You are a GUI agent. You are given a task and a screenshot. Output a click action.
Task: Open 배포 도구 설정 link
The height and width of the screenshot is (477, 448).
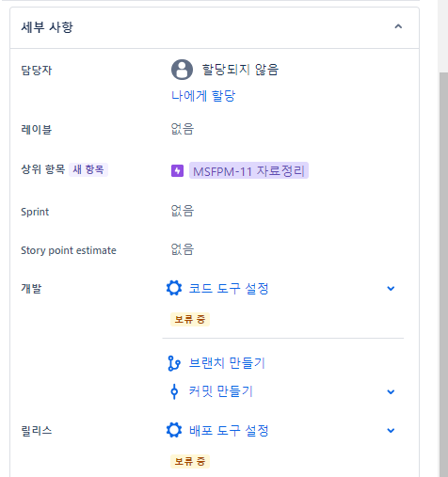coord(229,431)
